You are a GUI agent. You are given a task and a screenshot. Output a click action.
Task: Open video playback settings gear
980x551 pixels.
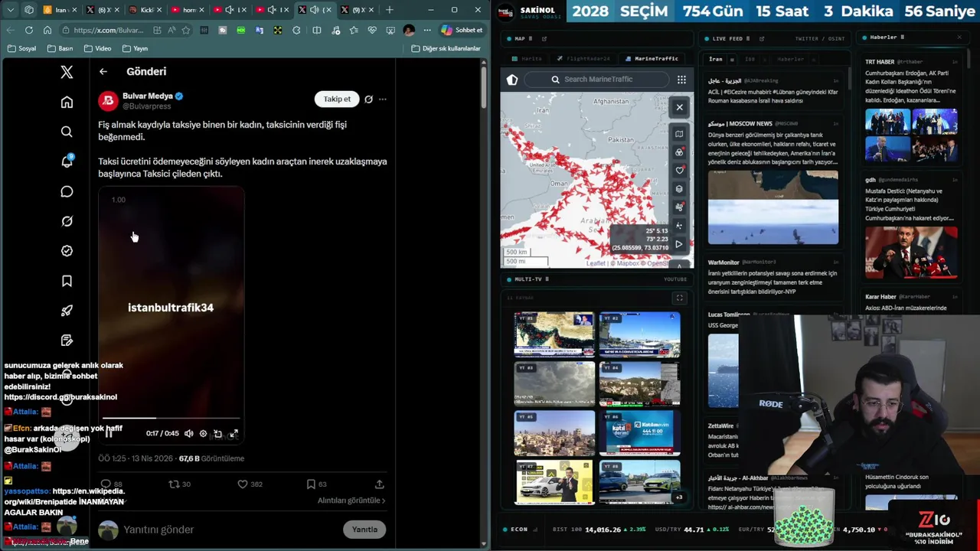[203, 433]
